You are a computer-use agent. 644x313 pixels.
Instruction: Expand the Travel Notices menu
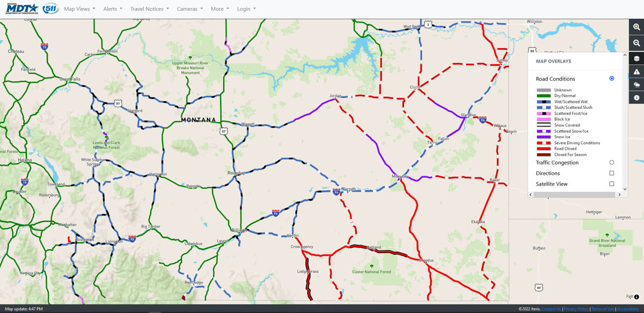point(149,9)
